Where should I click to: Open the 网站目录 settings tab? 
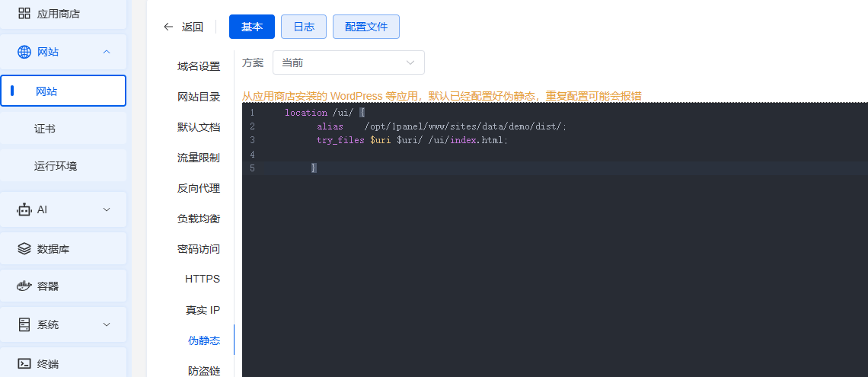(199, 97)
